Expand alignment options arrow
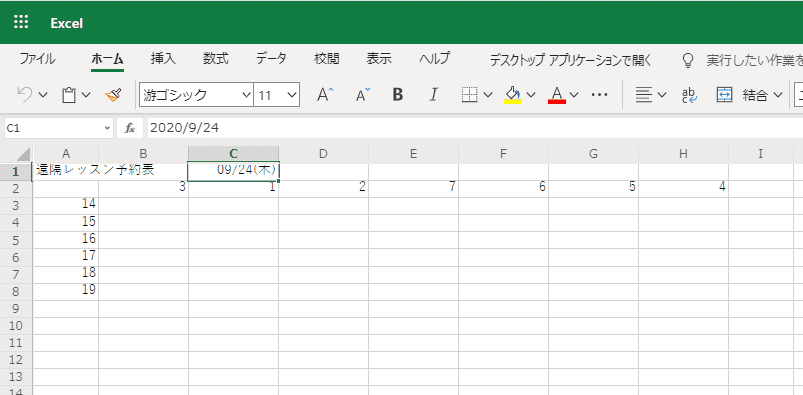Screen dimensions: 803x395 coord(662,95)
